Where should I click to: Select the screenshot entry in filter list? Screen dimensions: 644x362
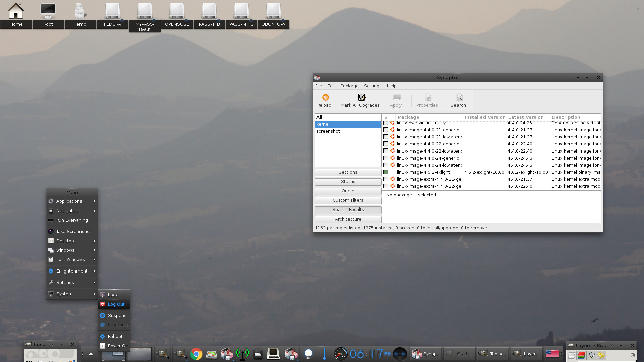(328, 131)
